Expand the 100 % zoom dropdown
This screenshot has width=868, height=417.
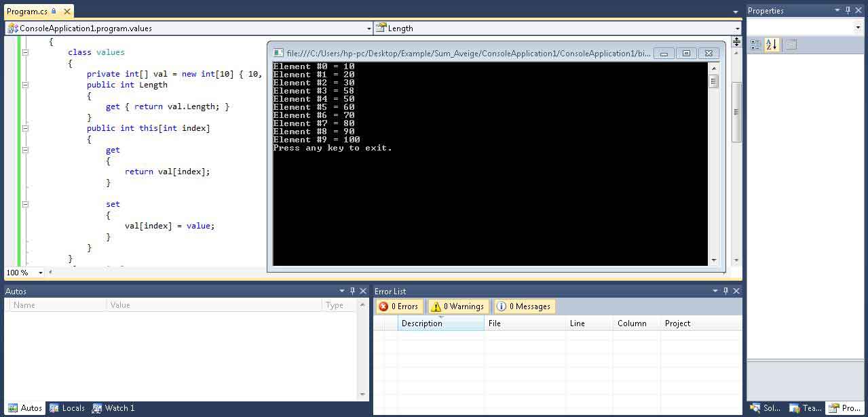pyautogui.click(x=41, y=273)
